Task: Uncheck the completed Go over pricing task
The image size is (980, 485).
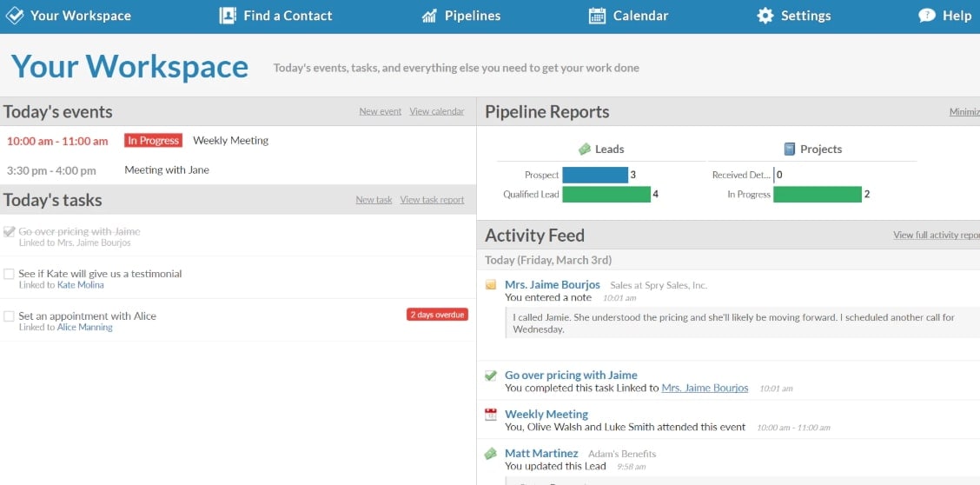Action: coord(9,231)
